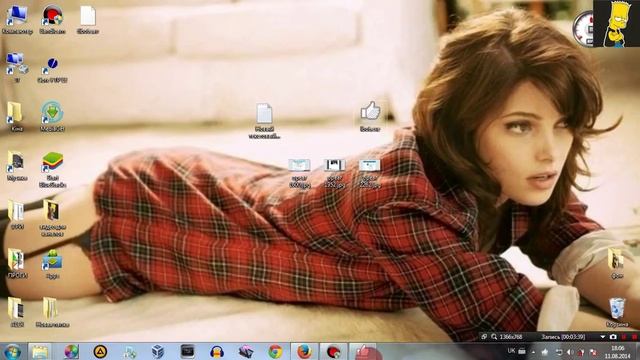Open the blue Apps box with the green icon

(52, 263)
